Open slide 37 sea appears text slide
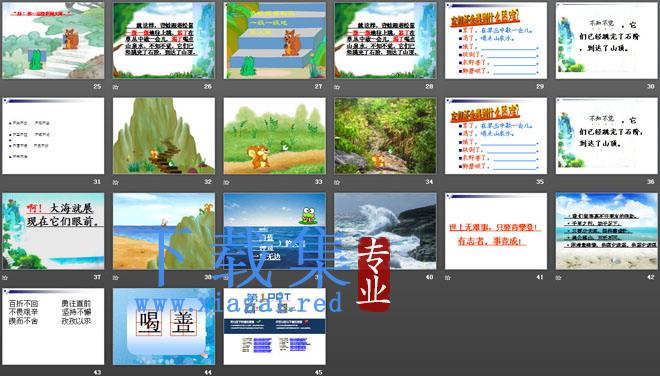Image resolution: width=660 pixels, height=376 pixels. (53, 231)
